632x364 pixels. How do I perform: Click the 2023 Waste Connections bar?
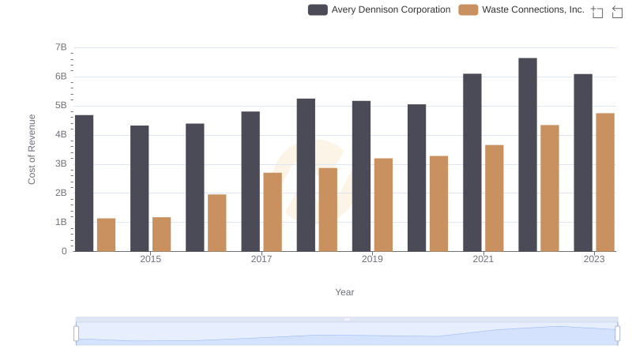coord(605,182)
